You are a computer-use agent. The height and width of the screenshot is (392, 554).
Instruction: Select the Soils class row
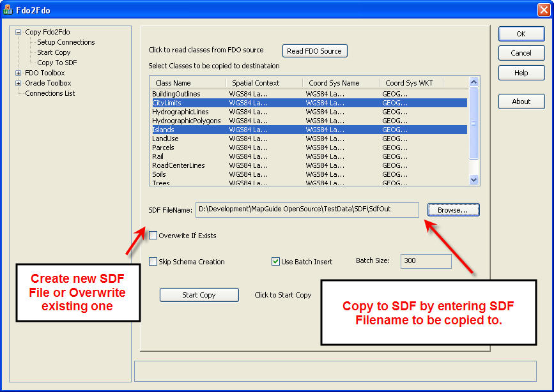pos(309,174)
